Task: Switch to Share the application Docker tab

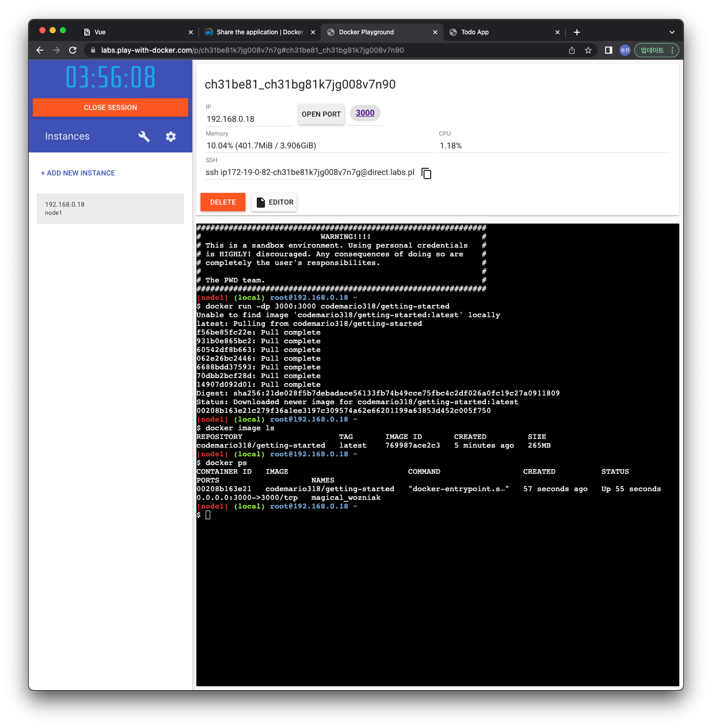Action: point(260,32)
